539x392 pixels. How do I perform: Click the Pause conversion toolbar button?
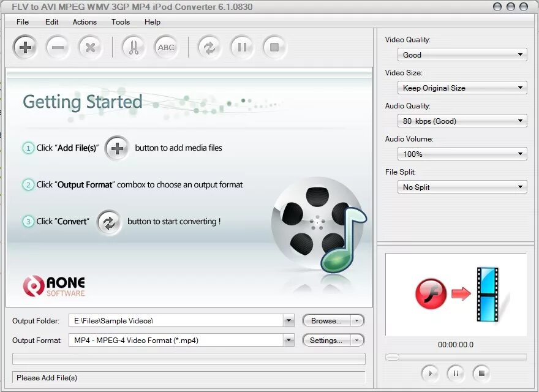pos(242,47)
